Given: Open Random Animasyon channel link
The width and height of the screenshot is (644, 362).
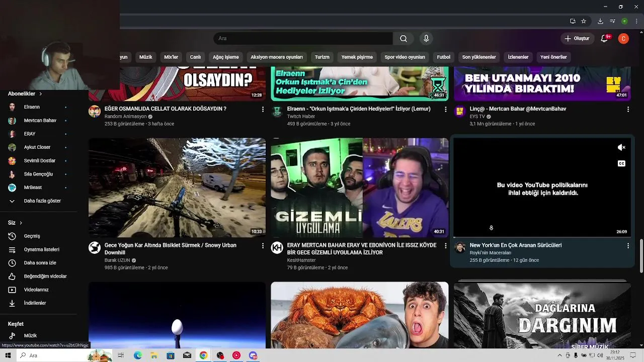Looking at the screenshot, I should click(125, 117).
